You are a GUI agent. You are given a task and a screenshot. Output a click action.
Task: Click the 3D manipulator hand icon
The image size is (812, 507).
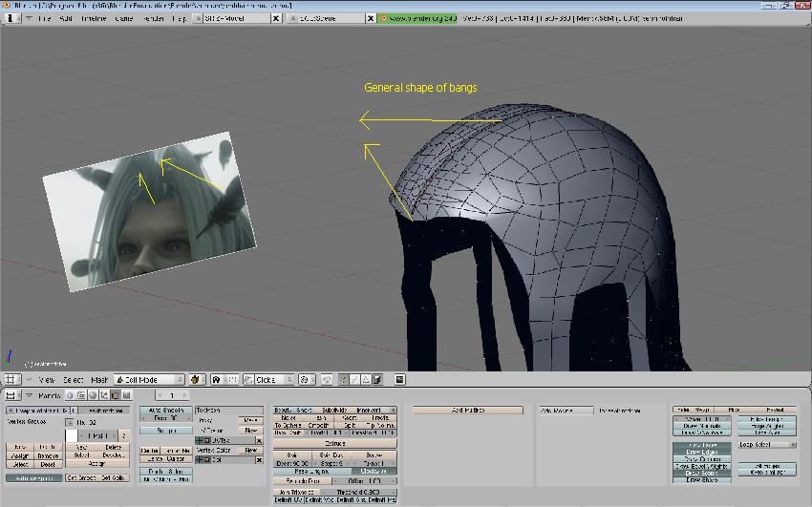(x=248, y=380)
